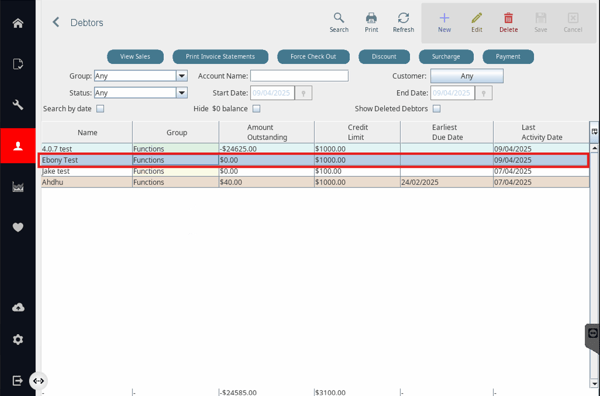Viewport: 600px width, 396px height.
Task: Enable the Search by date checkbox
Action: point(100,109)
